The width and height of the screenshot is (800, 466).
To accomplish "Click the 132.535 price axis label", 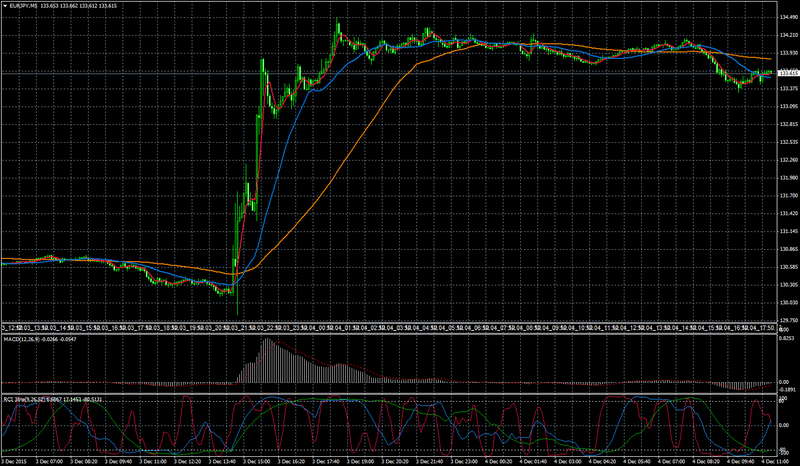I will (788, 142).
